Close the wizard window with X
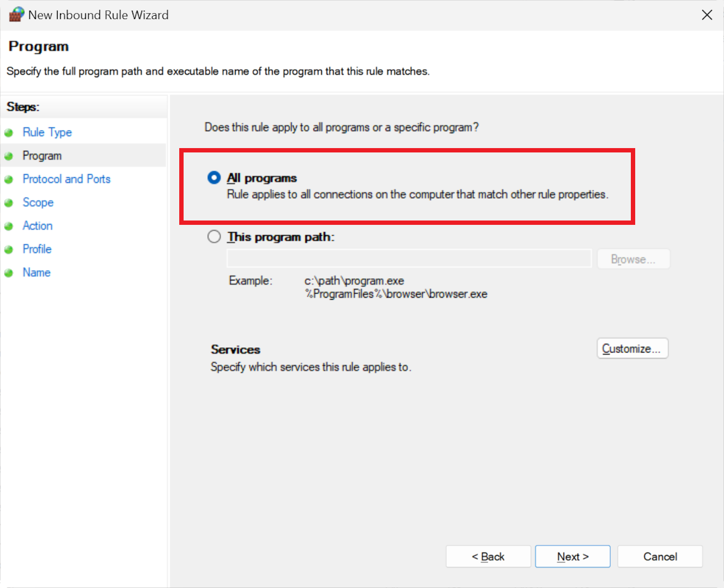This screenshot has width=724, height=588. point(707,15)
